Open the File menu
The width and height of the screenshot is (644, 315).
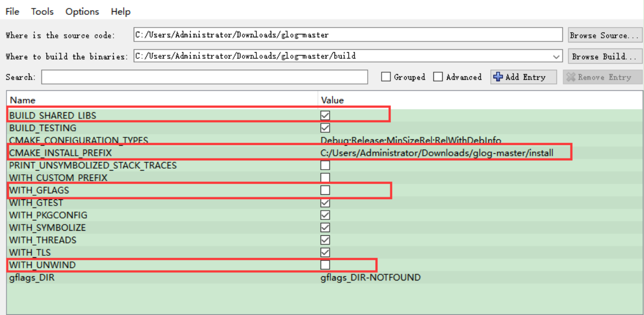click(x=12, y=11)
